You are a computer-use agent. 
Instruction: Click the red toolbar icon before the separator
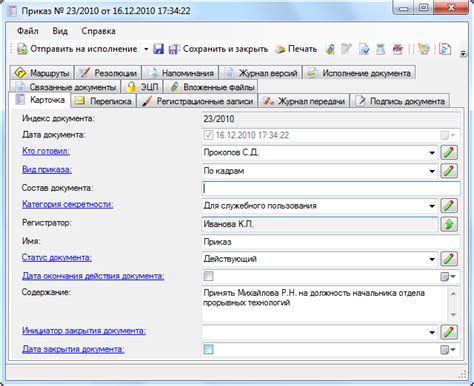point(398,49)
